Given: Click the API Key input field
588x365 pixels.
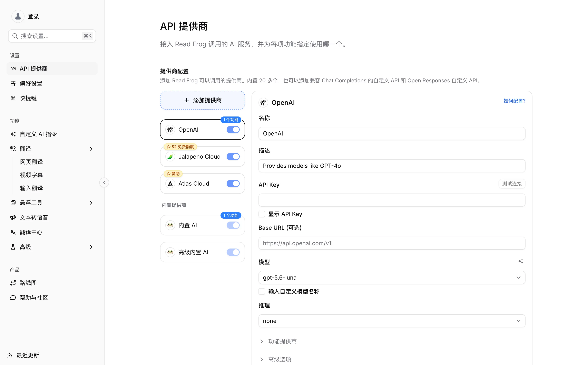Looking at the screenshot, I should (392, 200).
